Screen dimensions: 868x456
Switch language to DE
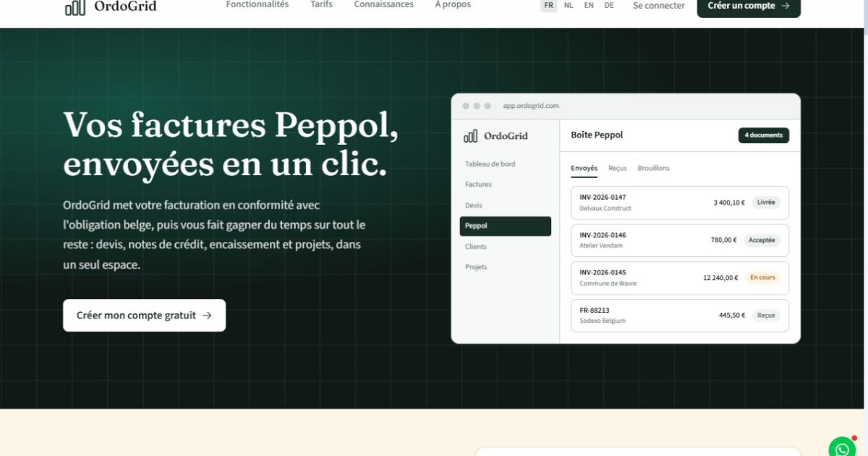tap(609, 5)
